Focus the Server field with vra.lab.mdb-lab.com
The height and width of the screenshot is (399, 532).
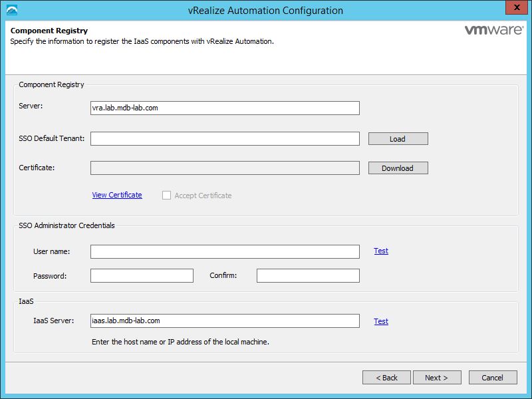225,108
